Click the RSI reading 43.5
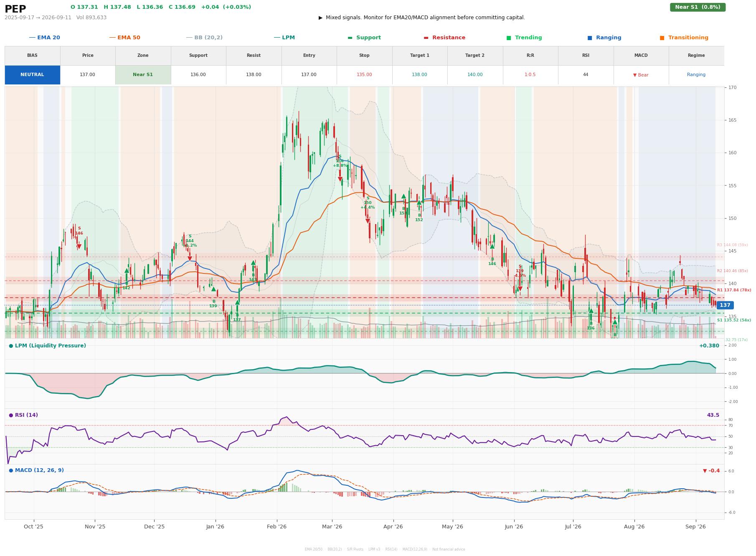 713,415
